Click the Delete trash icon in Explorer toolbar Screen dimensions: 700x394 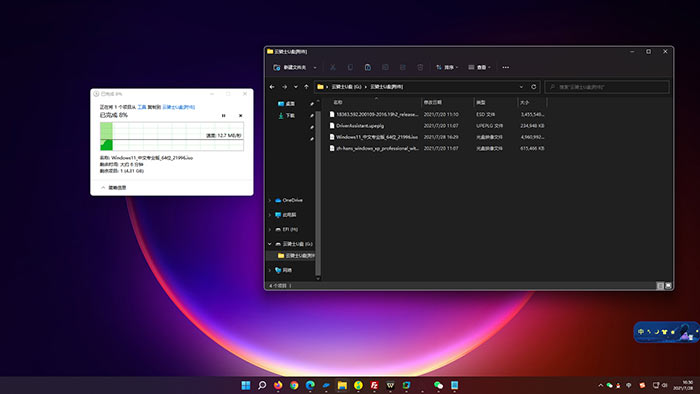click(x=420, y=67)
